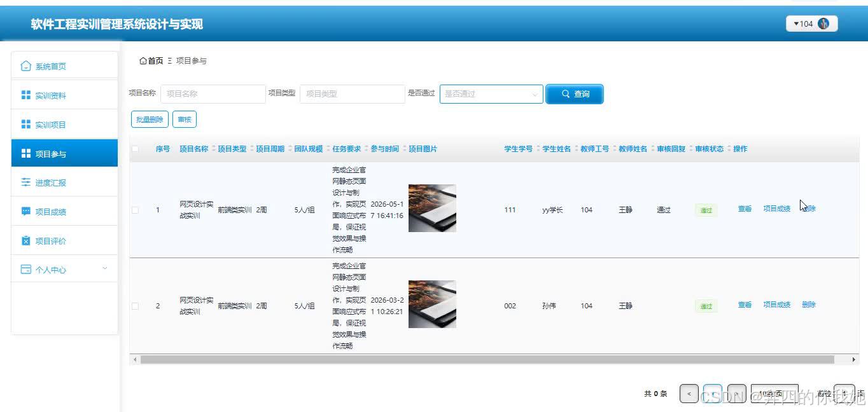The image size is (868, 412).
Task: Click the chat bubble icon beside 项目成绩
Action: (x=25, y=212)
